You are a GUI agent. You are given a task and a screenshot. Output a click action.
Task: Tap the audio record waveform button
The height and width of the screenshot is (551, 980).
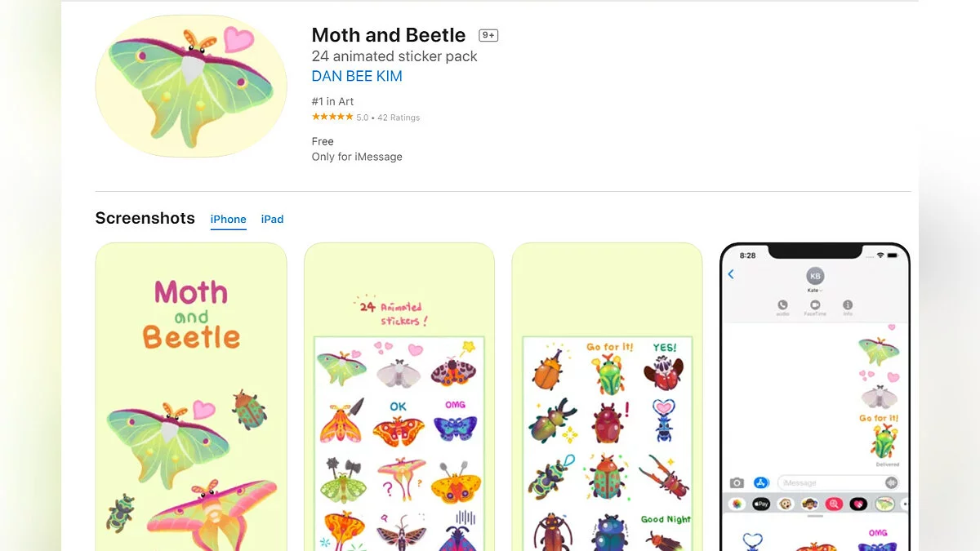pos(891,483)
